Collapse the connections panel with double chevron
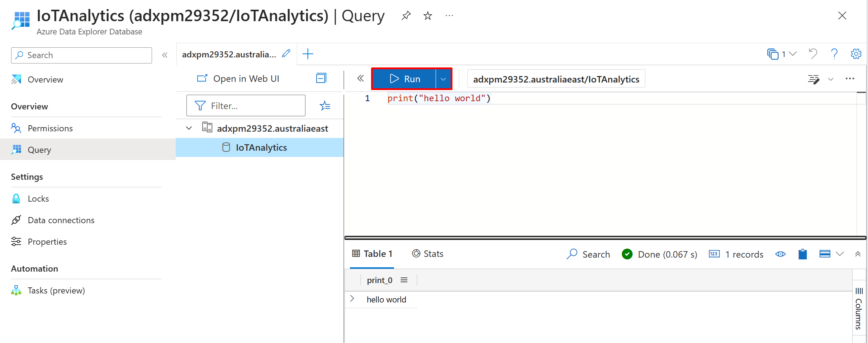 tap(360, 79)
